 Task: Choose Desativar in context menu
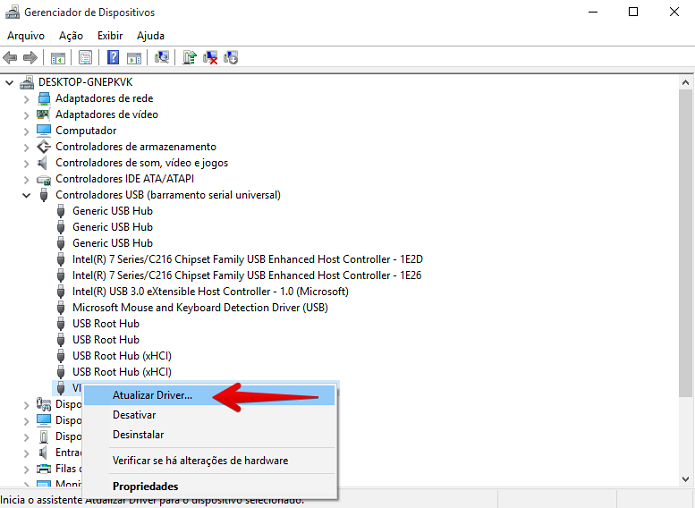pyautogui.click(x=209, y=415)
